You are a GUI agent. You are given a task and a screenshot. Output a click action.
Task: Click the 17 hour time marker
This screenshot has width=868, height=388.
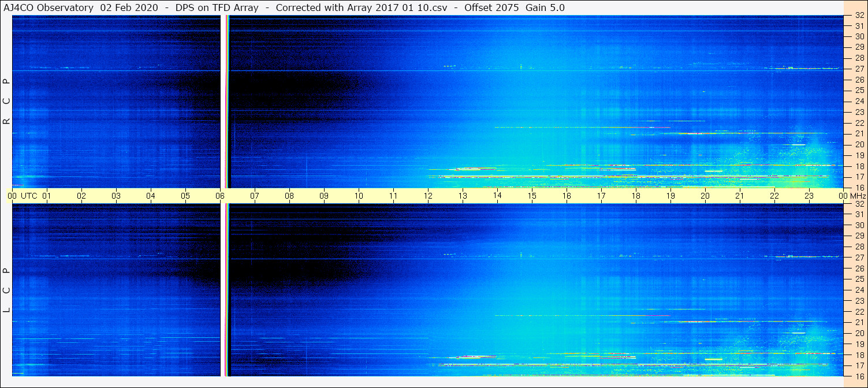click(601, 196)
